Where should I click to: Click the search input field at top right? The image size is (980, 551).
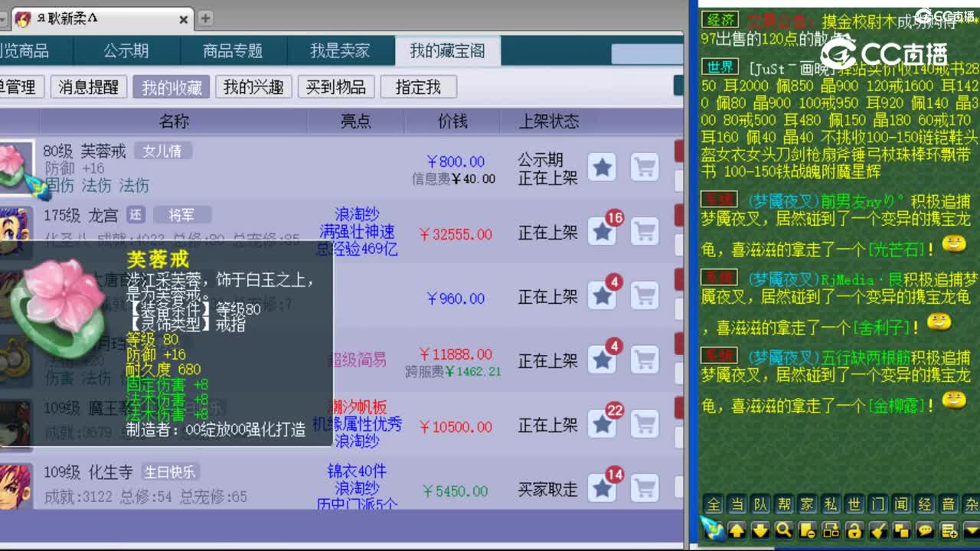pyautogui.click(x=646, y=54)
